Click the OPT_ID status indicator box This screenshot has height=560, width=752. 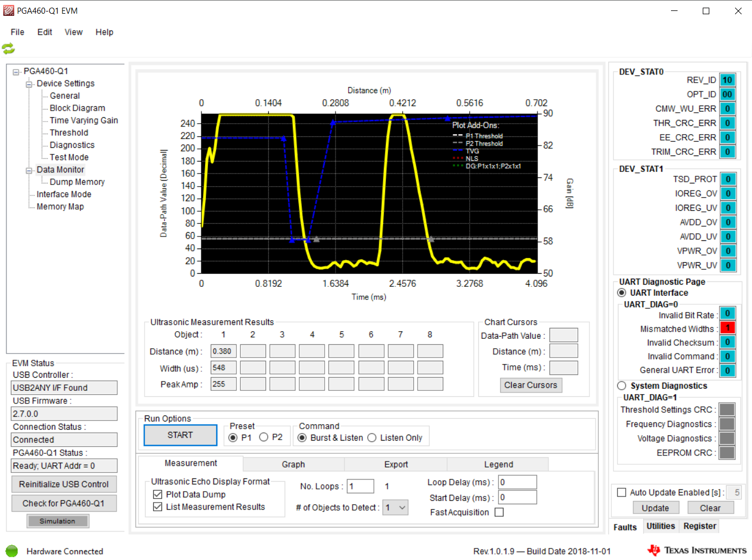point(727,94)
